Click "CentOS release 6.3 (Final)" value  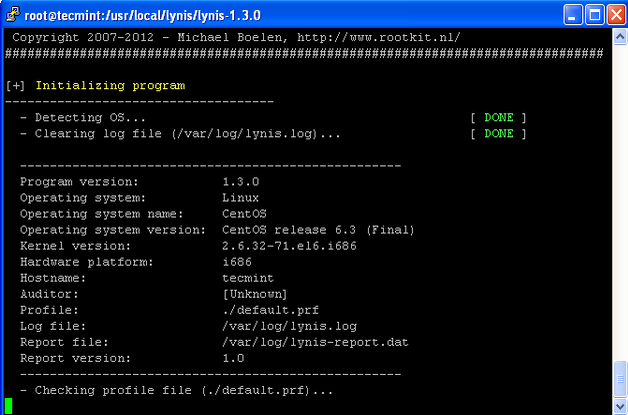pyautogui.click(x=318, y=230)
